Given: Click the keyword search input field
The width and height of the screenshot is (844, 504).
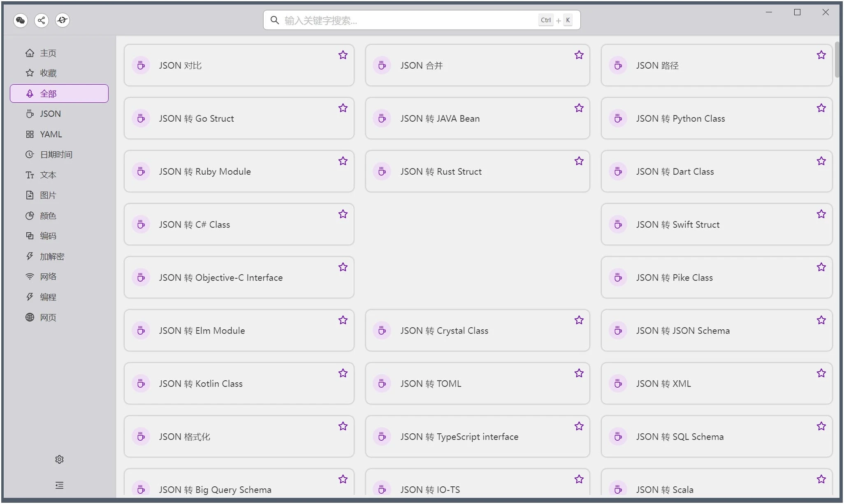Looking at the screenshot, I should tap(407, 20).
